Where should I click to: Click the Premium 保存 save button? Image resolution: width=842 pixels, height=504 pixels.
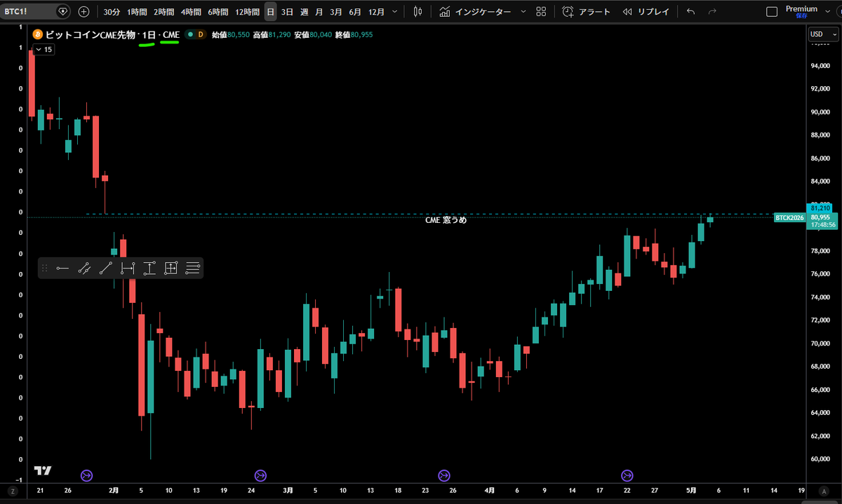pos(801,11)
